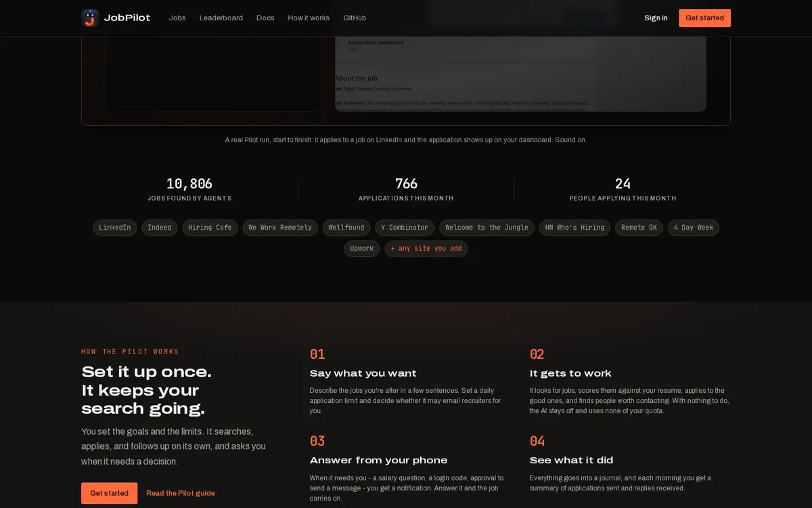Open the Jobs nav item
Viewport: 812px width, 508px height.
coord(177,18)
